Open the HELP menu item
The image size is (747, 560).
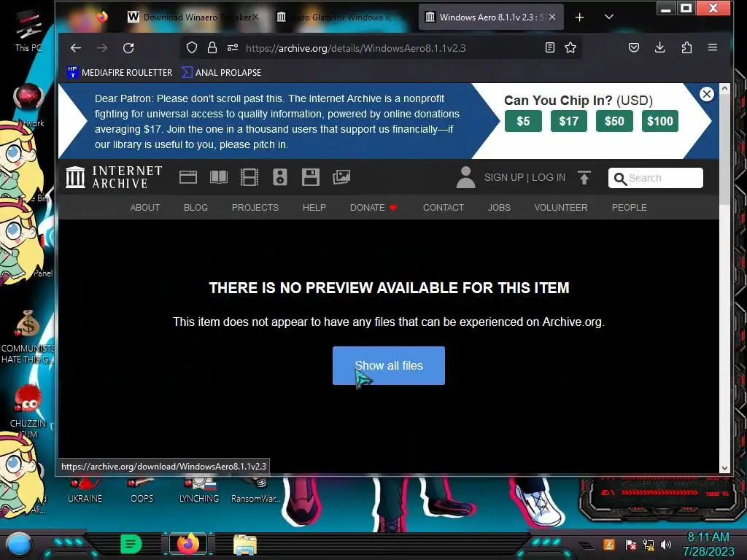(x=314, y=208)
